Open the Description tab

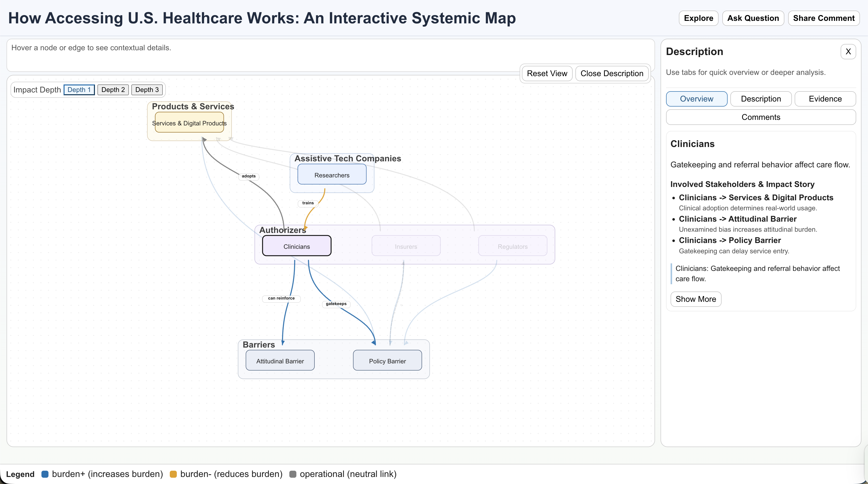pos(761,99)
